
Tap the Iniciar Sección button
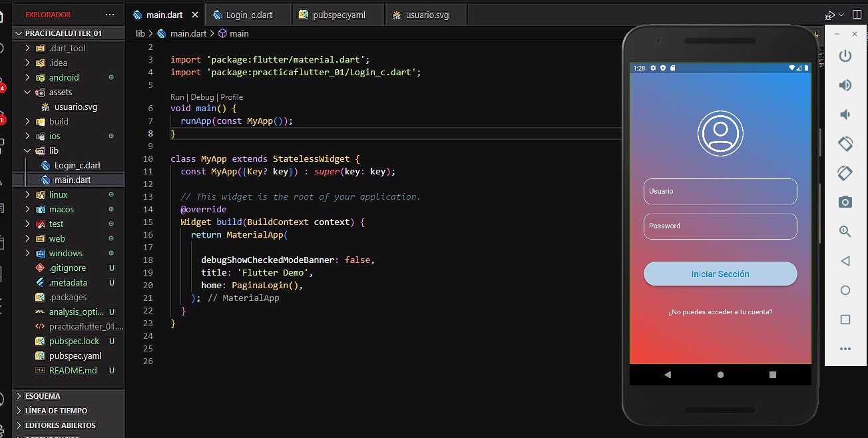(x=720, y=274)
